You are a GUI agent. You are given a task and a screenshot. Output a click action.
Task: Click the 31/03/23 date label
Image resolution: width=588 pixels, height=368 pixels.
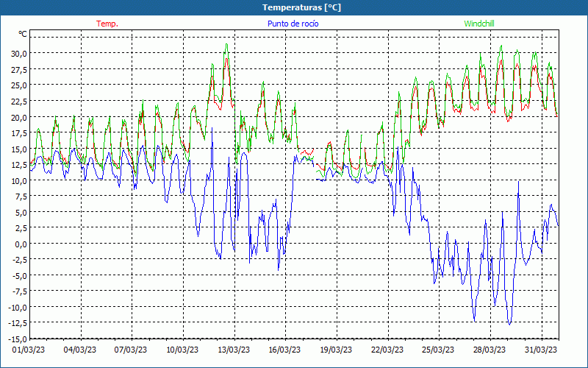coord(541,350)
